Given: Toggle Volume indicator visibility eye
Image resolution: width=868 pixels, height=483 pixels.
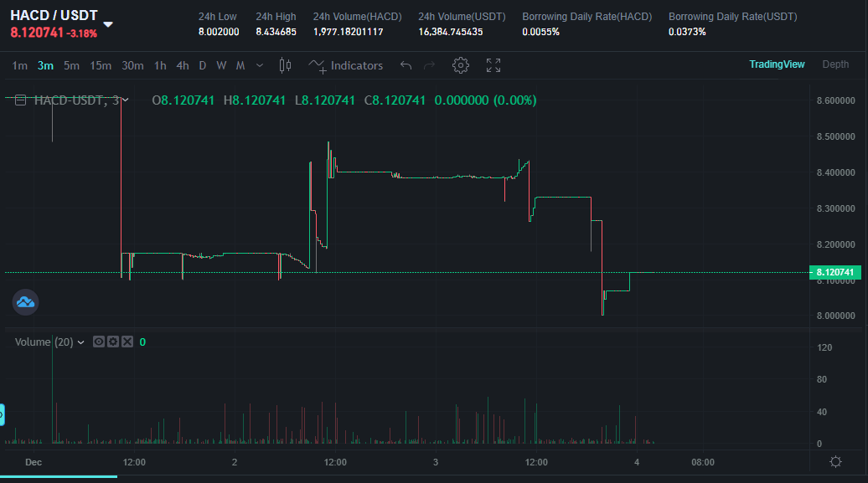Looking at the screenshot, I should coord(99,342).
